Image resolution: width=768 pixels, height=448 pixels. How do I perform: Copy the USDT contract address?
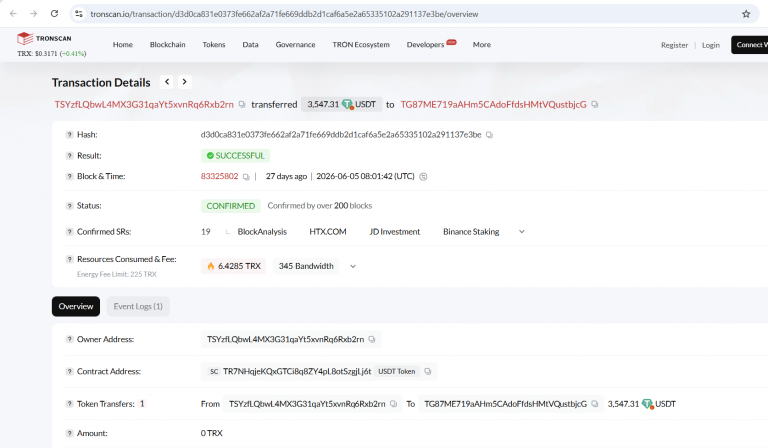point(428,372)
